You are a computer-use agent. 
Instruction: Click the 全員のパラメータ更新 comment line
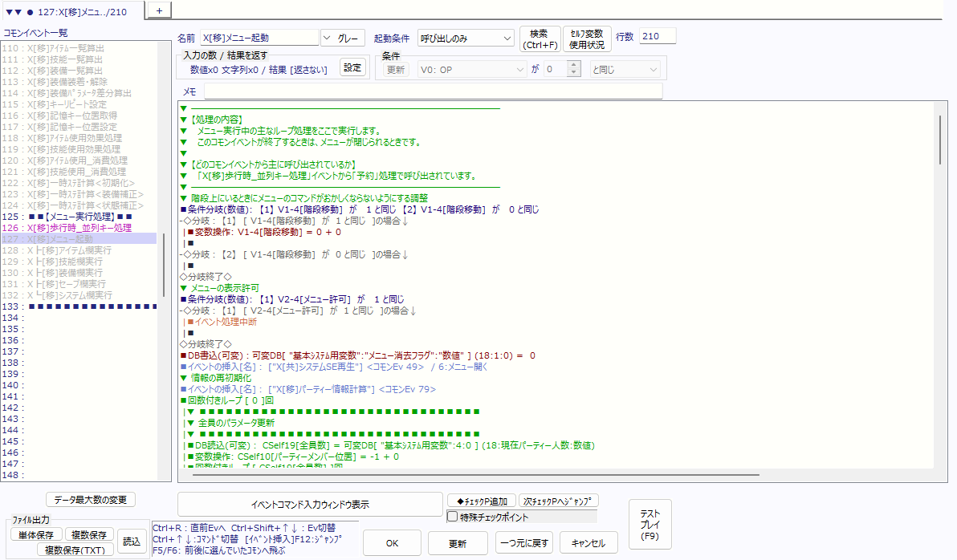pyautogui.click(x=230, y=423)
